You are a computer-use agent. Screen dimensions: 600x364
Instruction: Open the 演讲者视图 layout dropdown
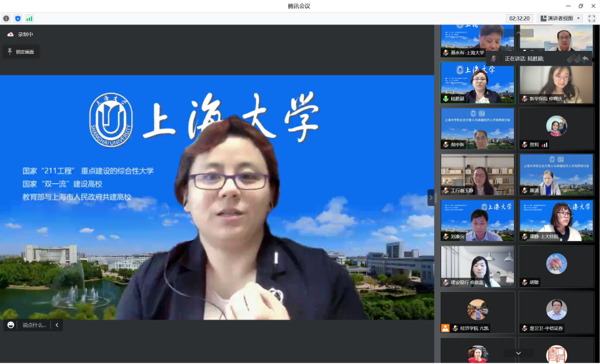point(561,18)
